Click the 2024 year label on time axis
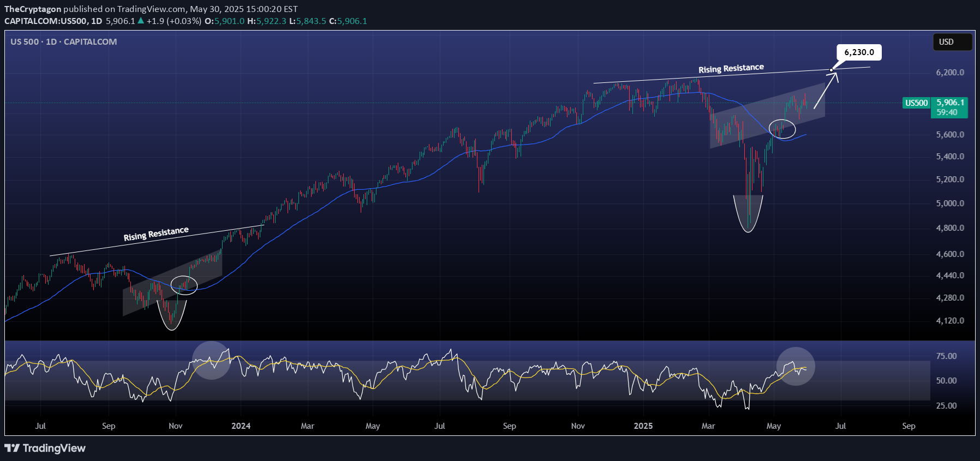Image resolution: width=980 pixels, height=461 pixels. 241,426
